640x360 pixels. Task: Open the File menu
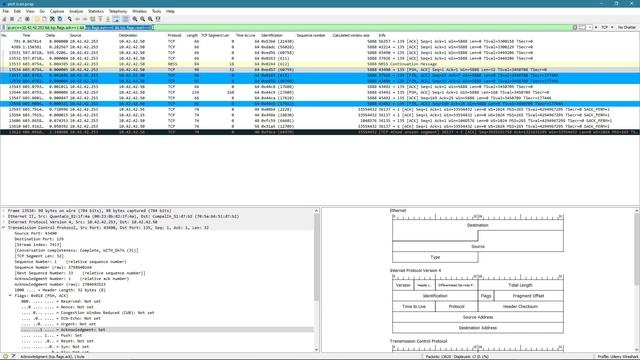pos(6,11)
